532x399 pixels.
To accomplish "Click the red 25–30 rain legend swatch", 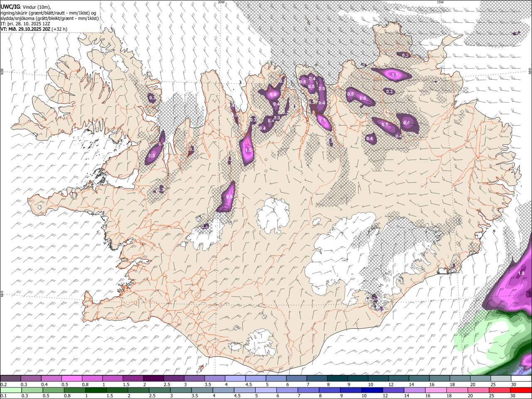I will (x=500, y=390).
